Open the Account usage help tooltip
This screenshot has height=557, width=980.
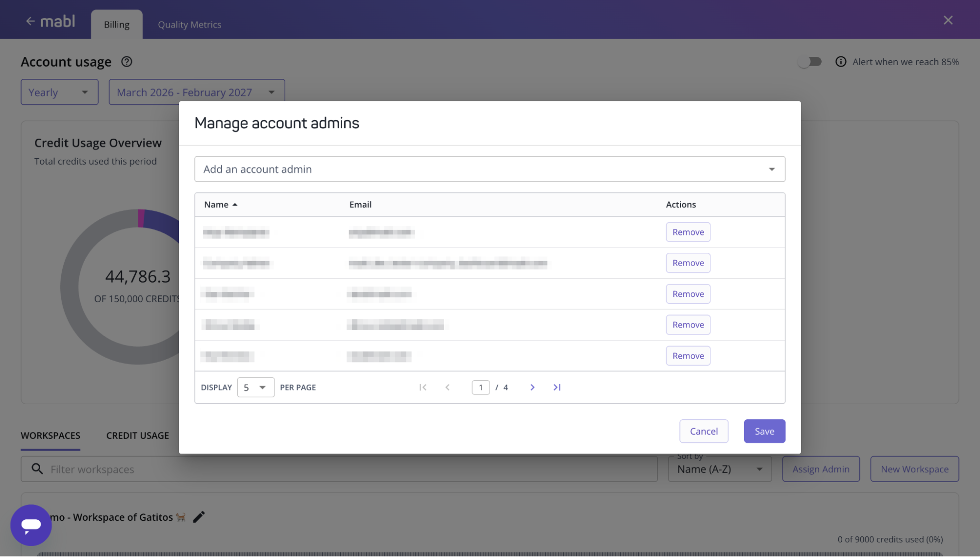tap(126, 62)
